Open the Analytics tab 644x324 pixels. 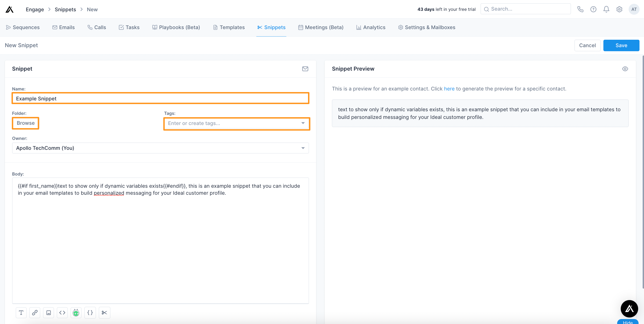pos(371,27)
